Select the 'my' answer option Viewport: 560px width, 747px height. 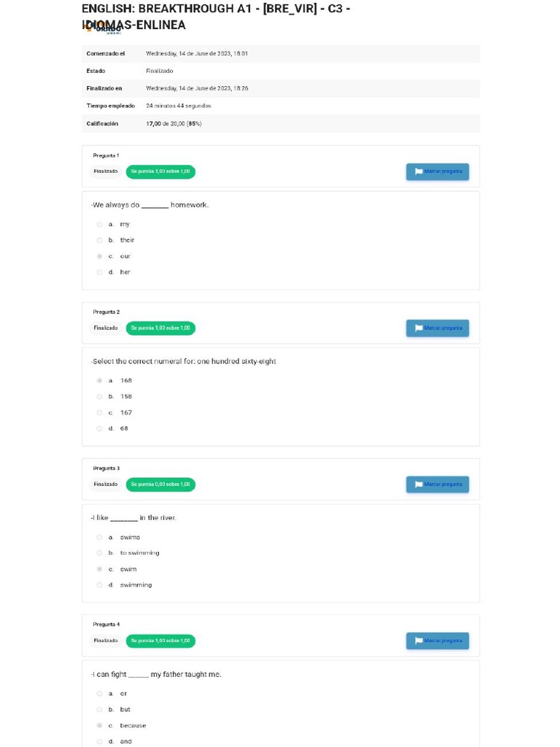tap(100, 225)
